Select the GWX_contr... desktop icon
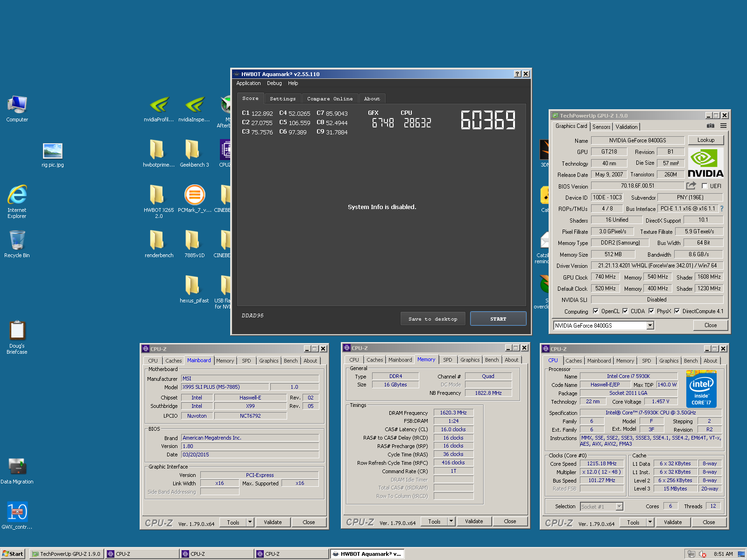747x560 pixels. (17, 516)
